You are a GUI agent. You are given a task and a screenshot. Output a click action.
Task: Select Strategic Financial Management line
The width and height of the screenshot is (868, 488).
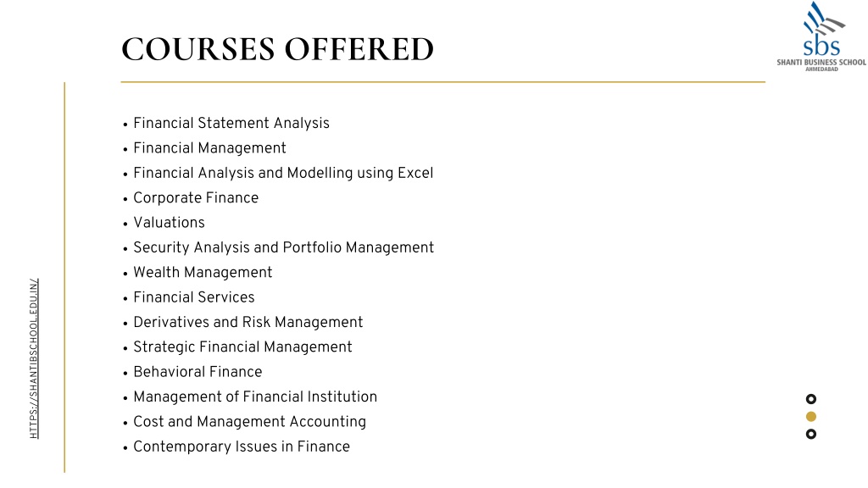(x=242, y=347)
